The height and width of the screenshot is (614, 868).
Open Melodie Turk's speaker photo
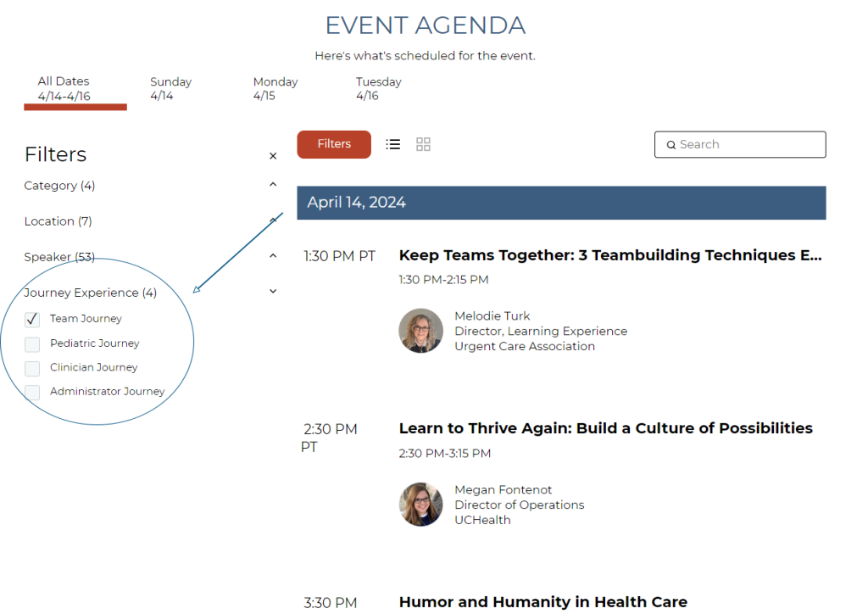[420, 331]
